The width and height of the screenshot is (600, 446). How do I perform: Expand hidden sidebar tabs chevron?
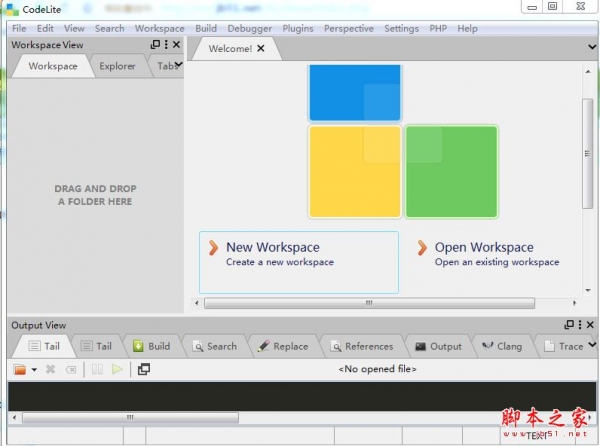(x=179, y=65)
